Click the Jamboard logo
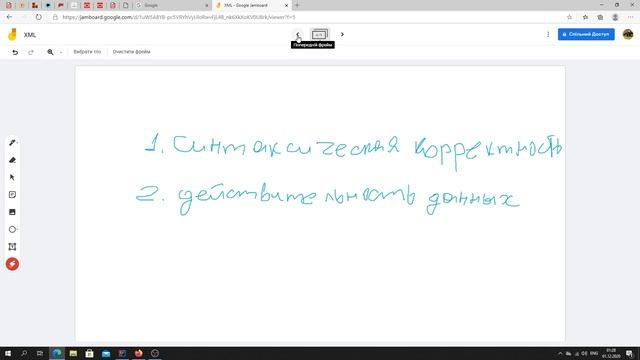The height and width of the screenshot is (360, 640). [12, 35]
